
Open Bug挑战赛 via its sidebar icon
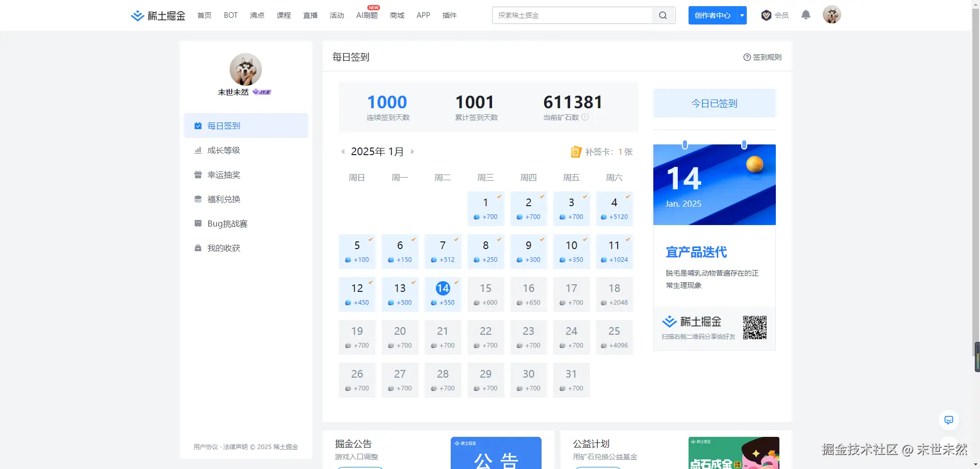click(198, 224)
